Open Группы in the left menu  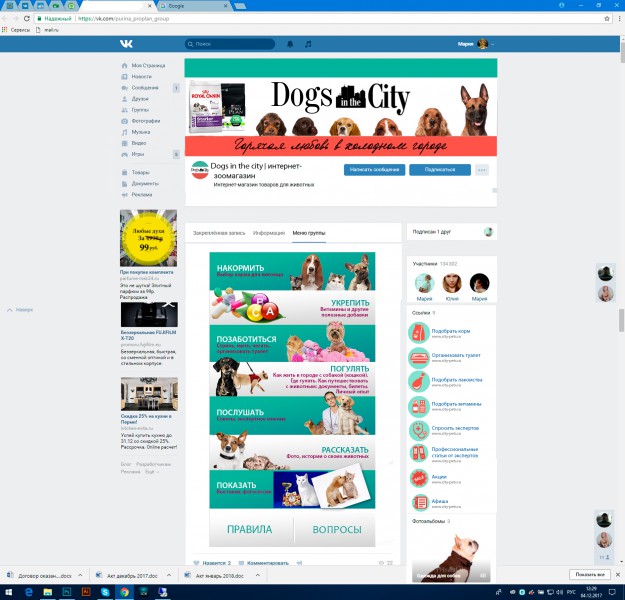pos(136,110)
